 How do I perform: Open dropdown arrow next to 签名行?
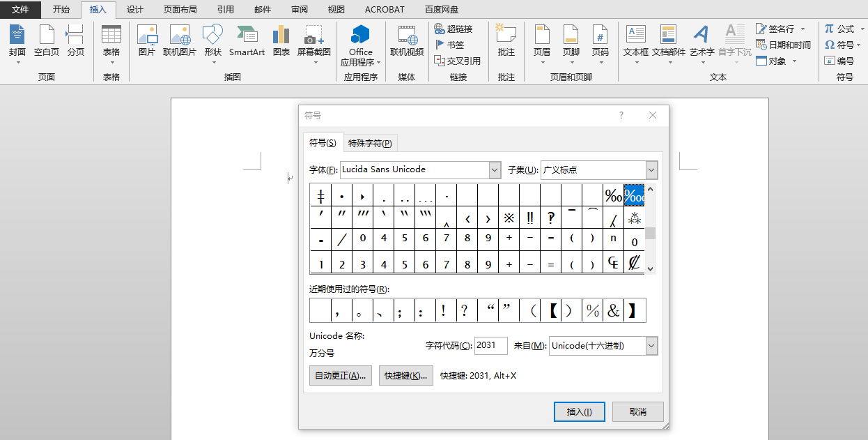click(x=803, y=29)
